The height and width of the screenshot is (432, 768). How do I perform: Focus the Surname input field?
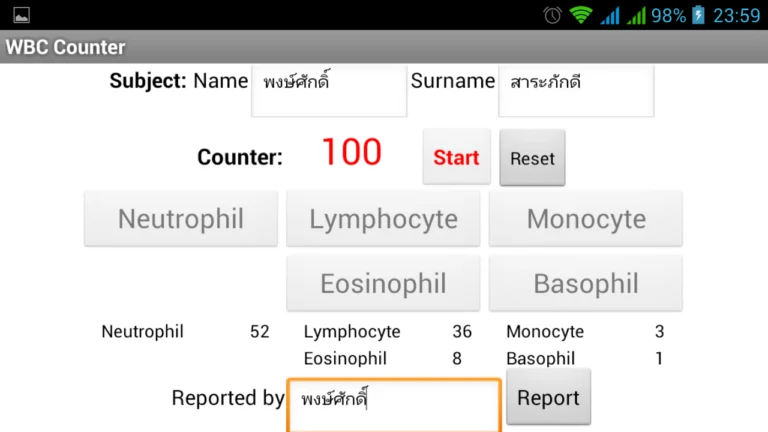click(576, 91)
